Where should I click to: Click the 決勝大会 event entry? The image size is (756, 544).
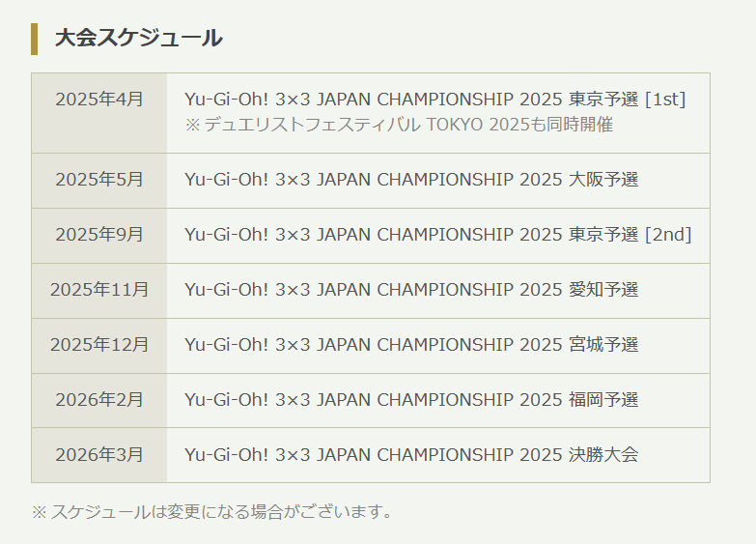pos(411,455)
